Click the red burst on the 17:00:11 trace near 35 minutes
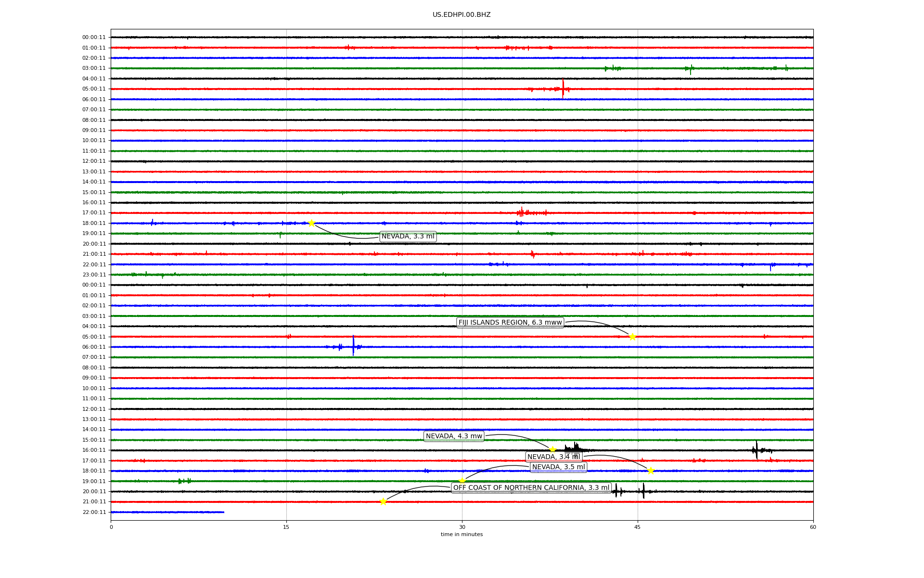924x578 pixels. (522, 212)
